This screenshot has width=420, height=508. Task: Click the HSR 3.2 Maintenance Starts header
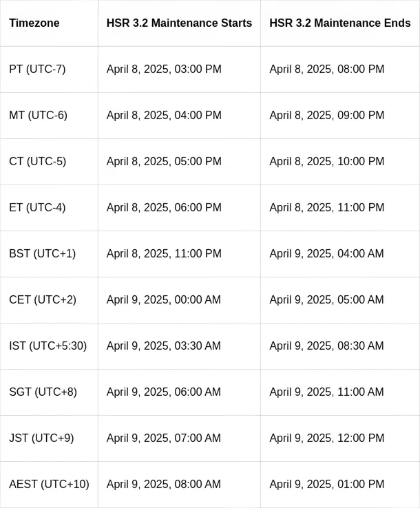point(179,23)
